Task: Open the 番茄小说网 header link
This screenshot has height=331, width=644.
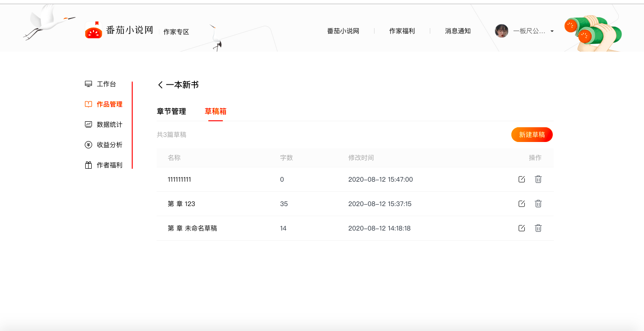Action: 343,31
